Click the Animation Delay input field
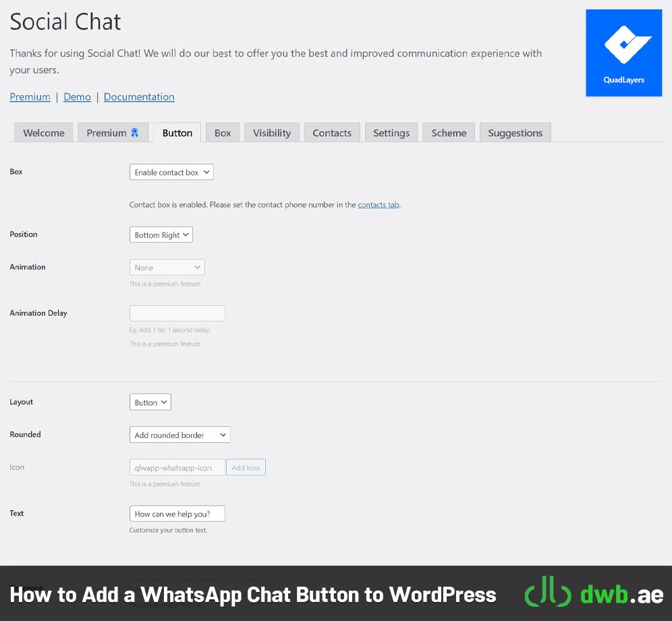Viewport: 672px width, 621px height. tap(177, 313)
